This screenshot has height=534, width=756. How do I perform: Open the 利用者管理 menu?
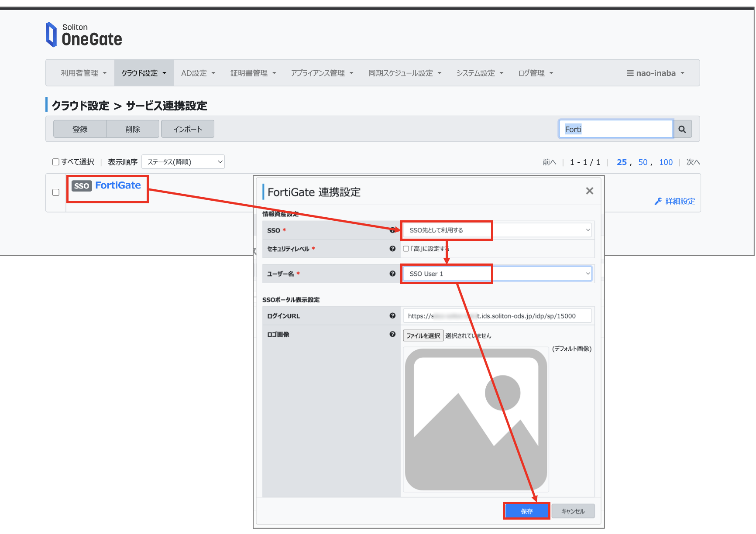click(x=84, y=73)
